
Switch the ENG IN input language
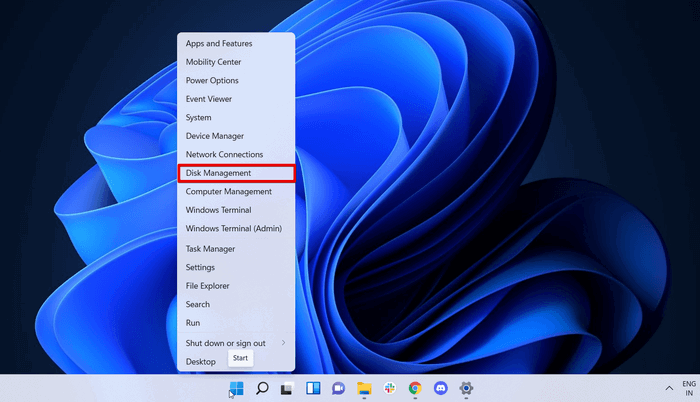(689, 388)
